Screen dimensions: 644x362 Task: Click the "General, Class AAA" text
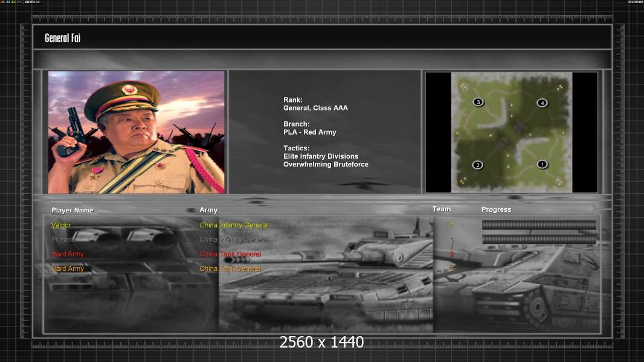(x=315, y=108)
